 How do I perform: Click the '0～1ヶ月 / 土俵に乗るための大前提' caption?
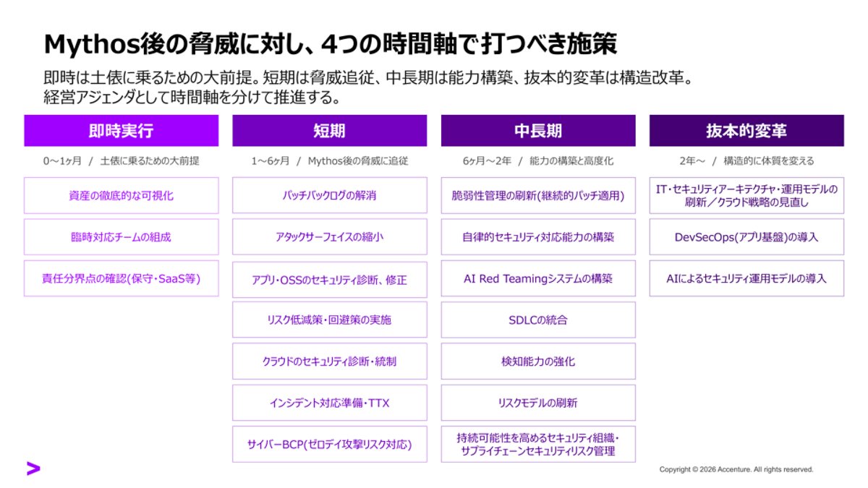(x=122, y=161)
